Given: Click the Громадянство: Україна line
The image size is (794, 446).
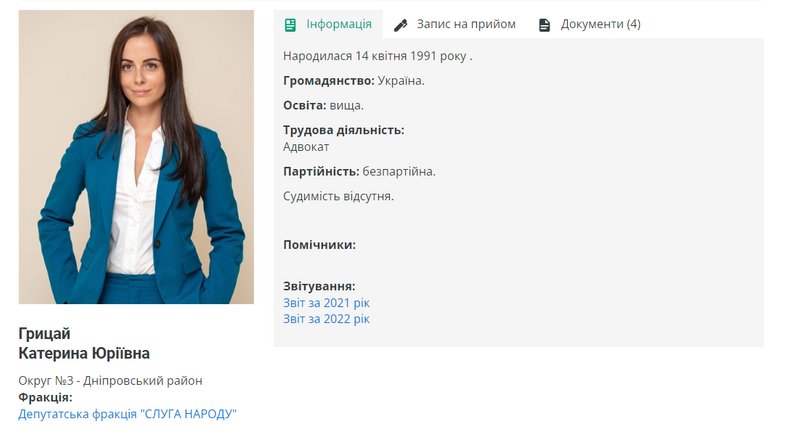Looking at the screenshot, I should coord(353,81).
